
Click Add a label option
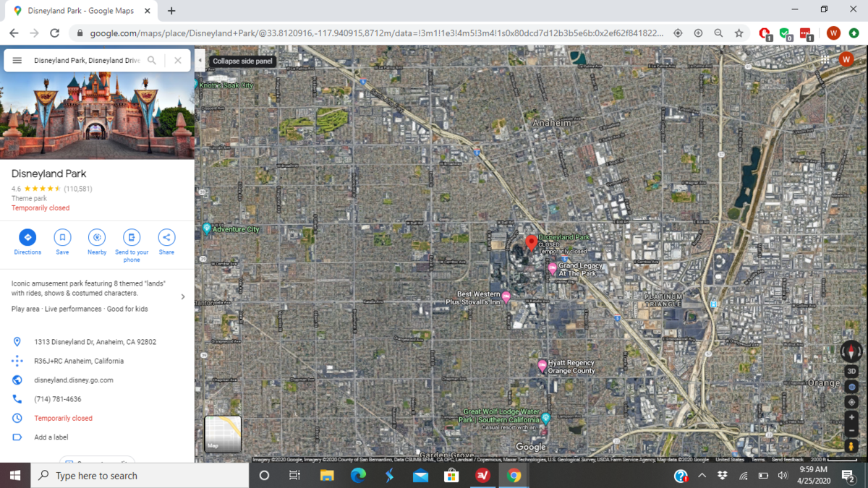[x=51, y=437]
